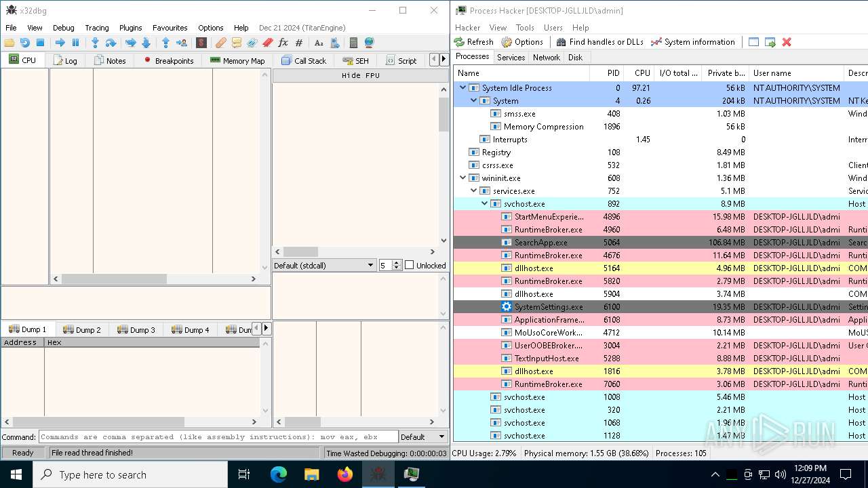Collapse the svchost.exe PID 892 node

tap(485, 203)
